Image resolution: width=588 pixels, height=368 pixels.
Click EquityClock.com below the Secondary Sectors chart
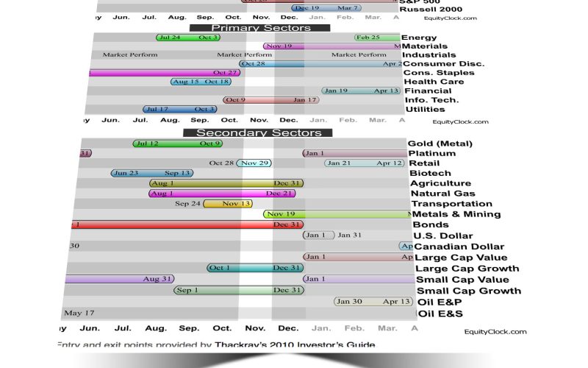click(495, 331)
